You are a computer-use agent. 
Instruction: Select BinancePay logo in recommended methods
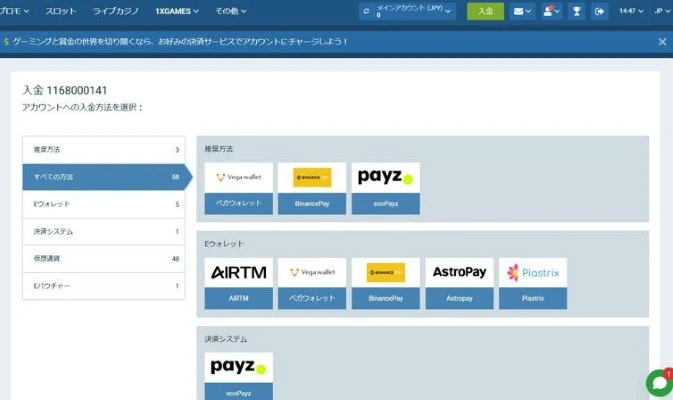[312, 177]
